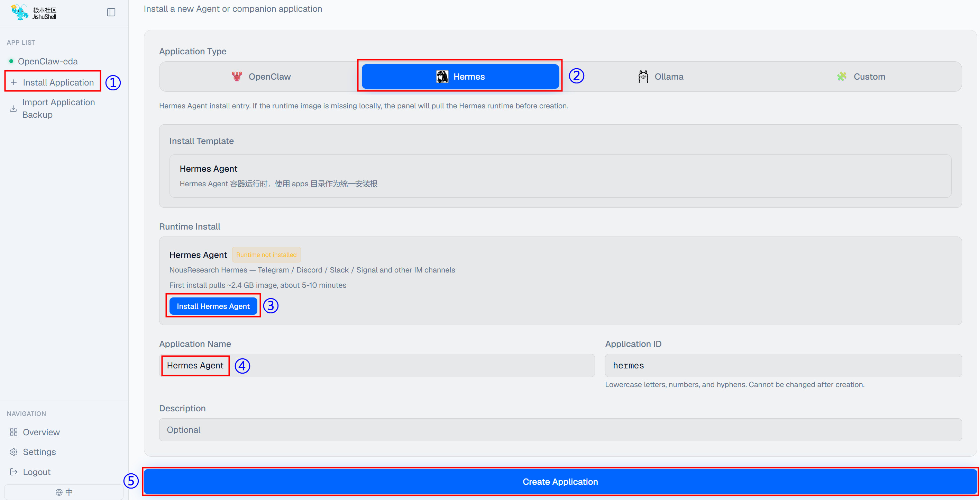This screenshot has height=500, width=980.
Task: Click the 'First install pulls ~2.4 GB image' text
Action: click(258, 285)
